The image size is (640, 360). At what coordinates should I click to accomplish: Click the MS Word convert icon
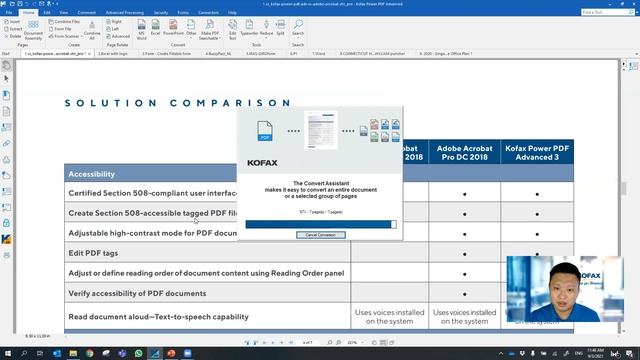tap(141, 29)
